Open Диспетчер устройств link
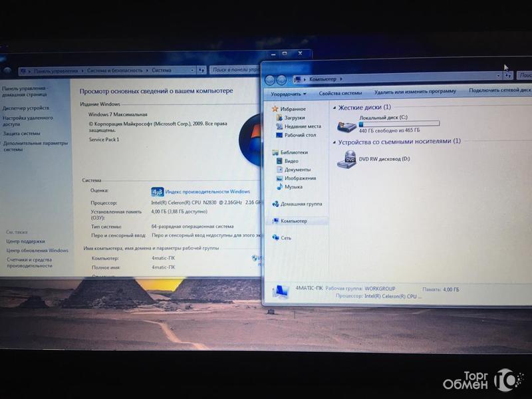 click(x=26, y=108)
